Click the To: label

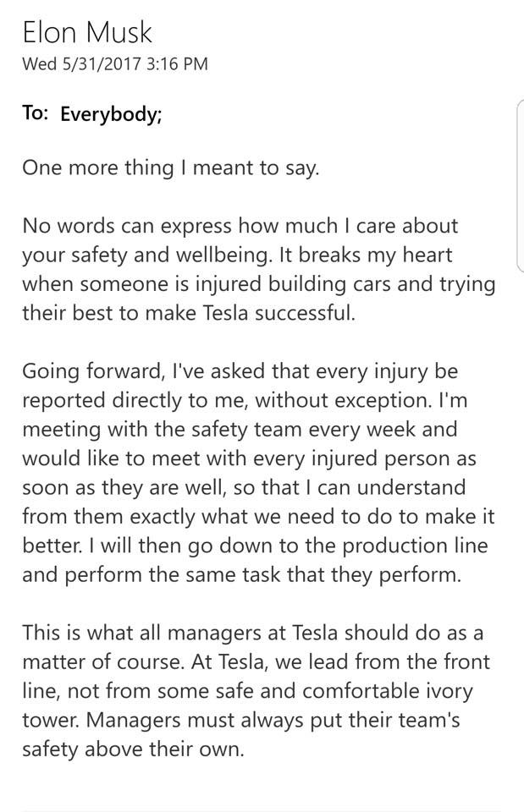(x=36, y=112)
